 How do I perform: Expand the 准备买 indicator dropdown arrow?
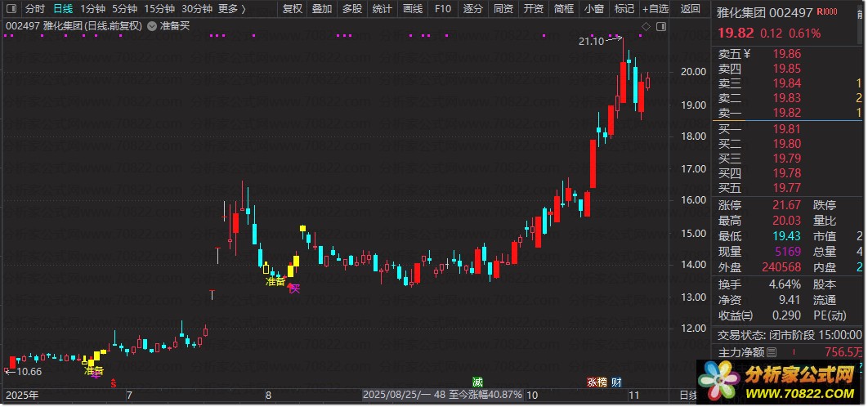152,26
